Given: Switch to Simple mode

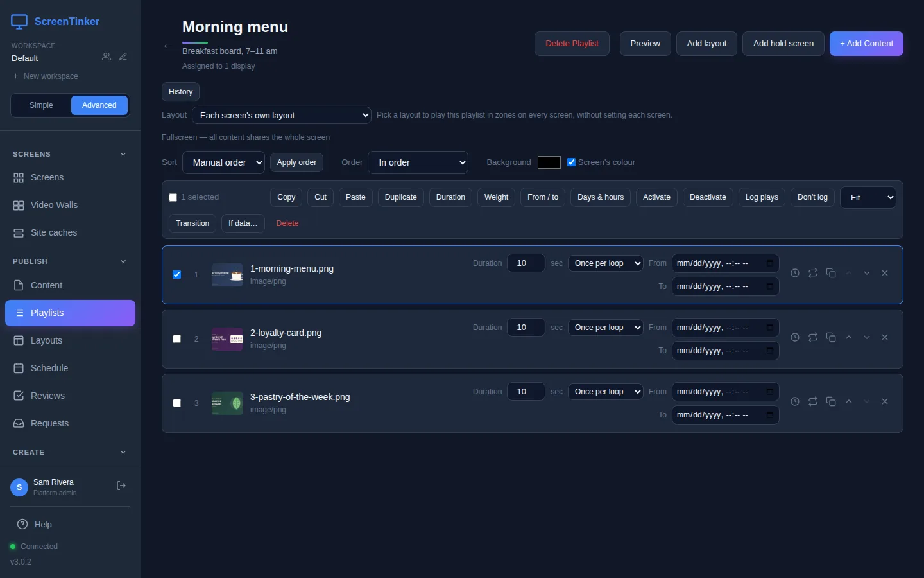Looking at the screenshot, I should 41,105.
